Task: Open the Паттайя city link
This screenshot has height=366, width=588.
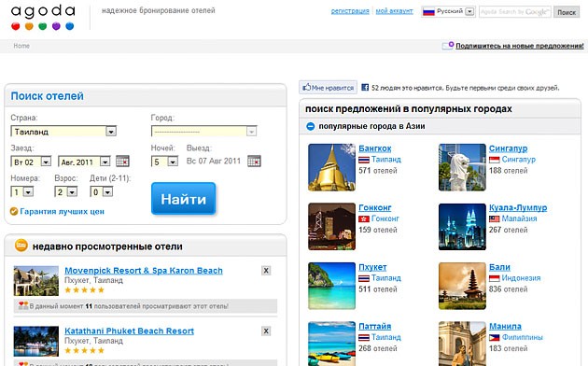Action: click(x=374, y=326)
